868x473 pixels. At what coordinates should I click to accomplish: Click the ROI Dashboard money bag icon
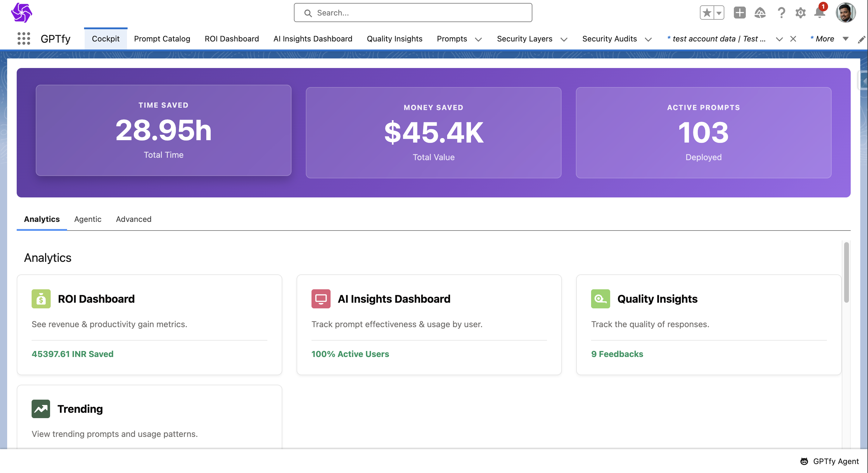pyautogui.click(x=41, y=299)
